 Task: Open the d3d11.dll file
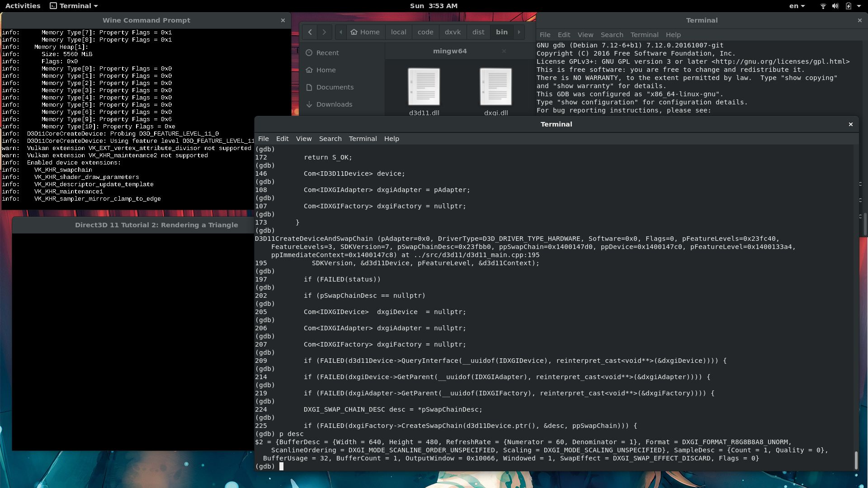(x=424, y=87)
